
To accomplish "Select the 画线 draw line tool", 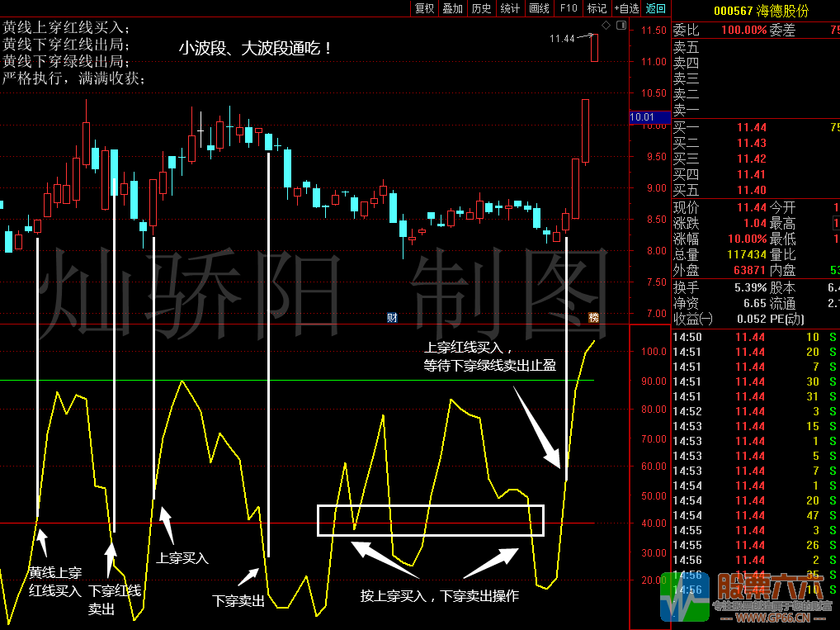I will (539, 8).
